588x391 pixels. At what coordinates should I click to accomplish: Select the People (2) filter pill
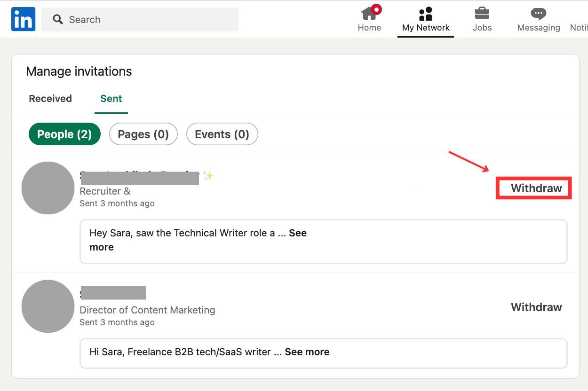point(64,134)
